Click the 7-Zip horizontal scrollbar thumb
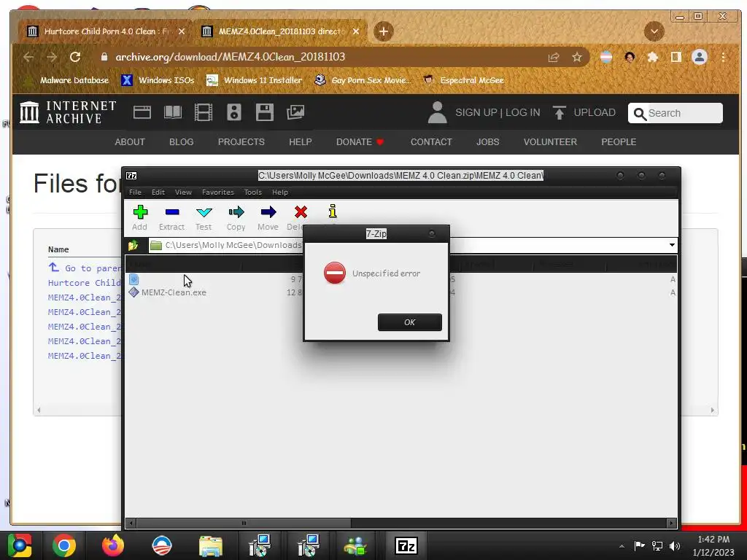The height and width of the screenshot is (560, 747). [244, 523]
